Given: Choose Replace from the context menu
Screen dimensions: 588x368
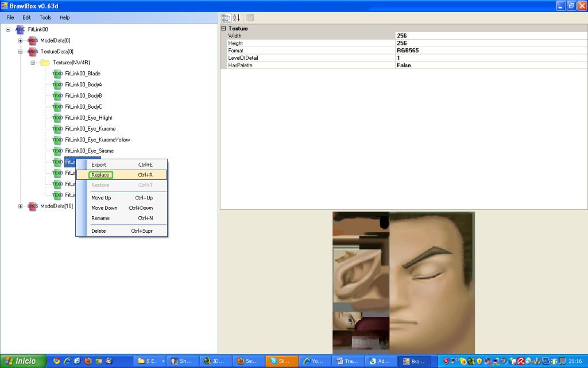Looking at the screenshot, I should (x=100, y=175).
